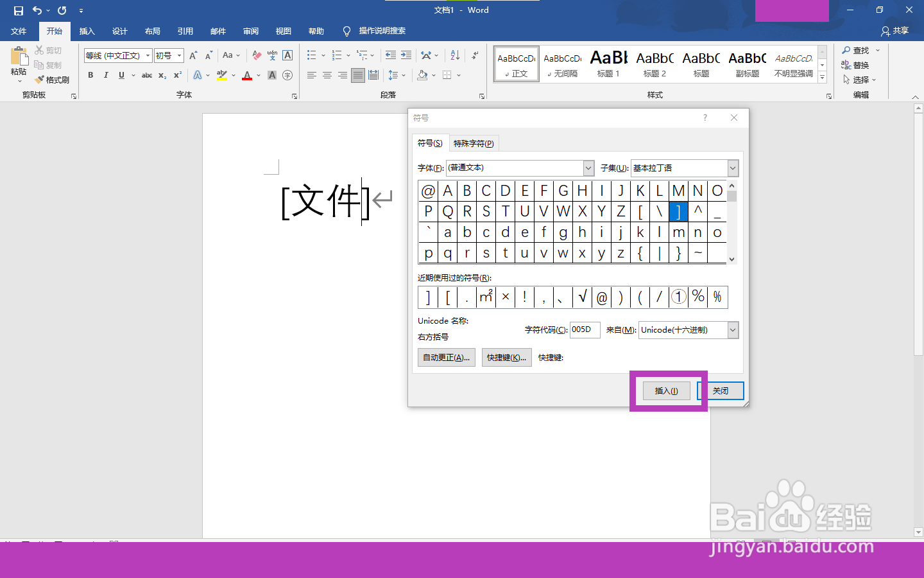This screenshot has width=924, height=578.
Task: Undo the last action
Action: pyautogui.click(x=37, y=10)
